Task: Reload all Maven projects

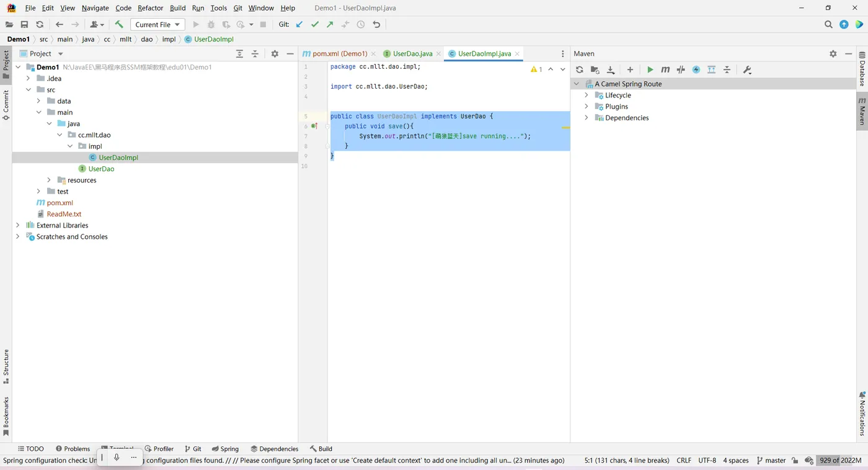Action: coord(580,70)
